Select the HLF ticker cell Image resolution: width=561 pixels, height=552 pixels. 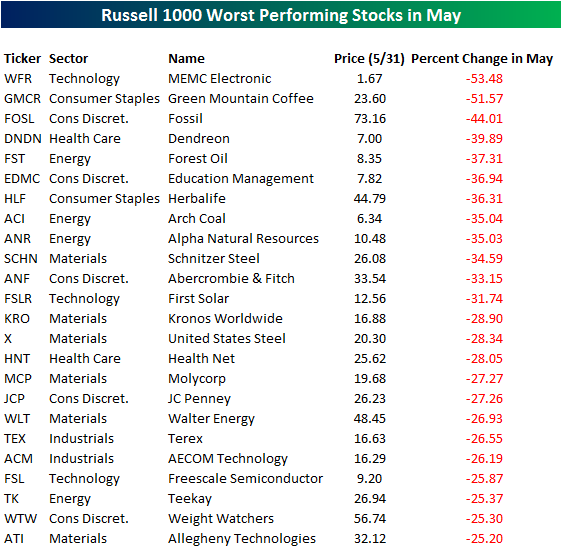point(15,199)
